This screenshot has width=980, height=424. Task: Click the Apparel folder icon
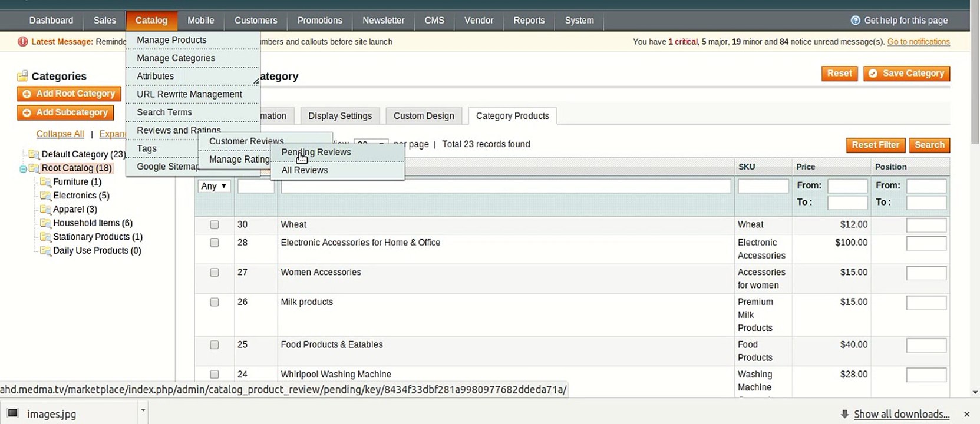45,210
